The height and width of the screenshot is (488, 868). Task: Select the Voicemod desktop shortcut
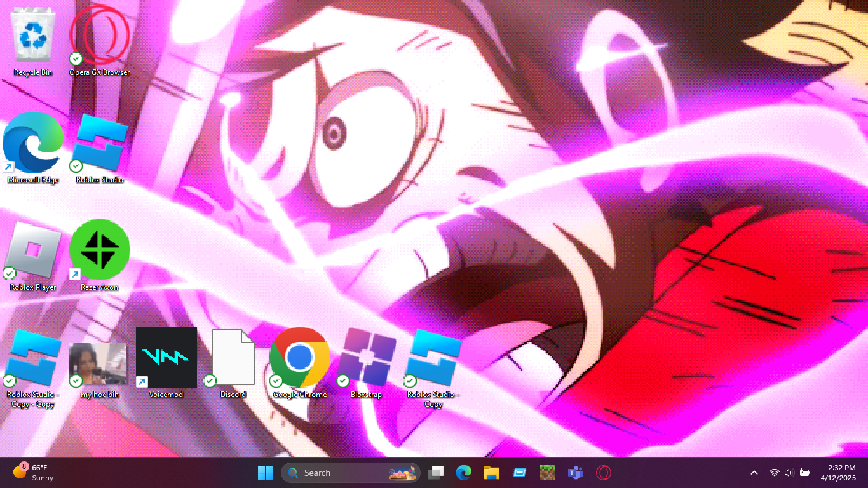coord(166,363)
